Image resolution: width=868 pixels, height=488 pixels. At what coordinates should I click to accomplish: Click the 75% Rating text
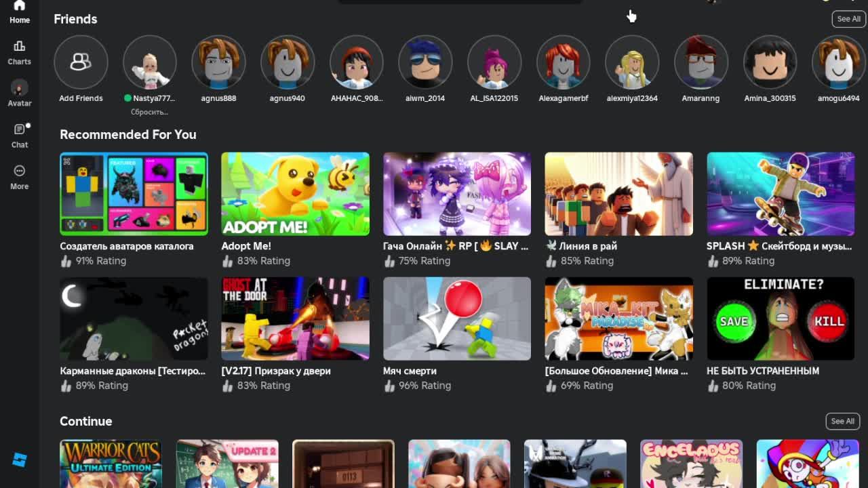(425, 260)
